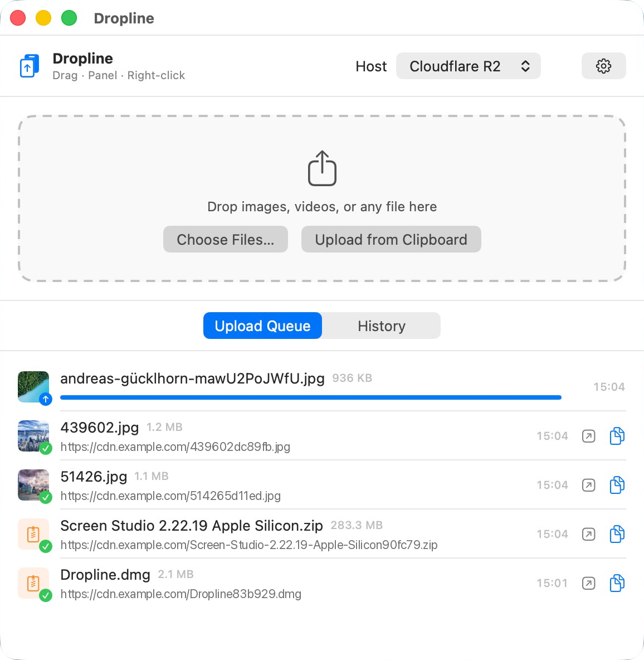This screenshot has width=644, height=660.
Task: Close the Dropline window
Action: [x=18, y=18]
